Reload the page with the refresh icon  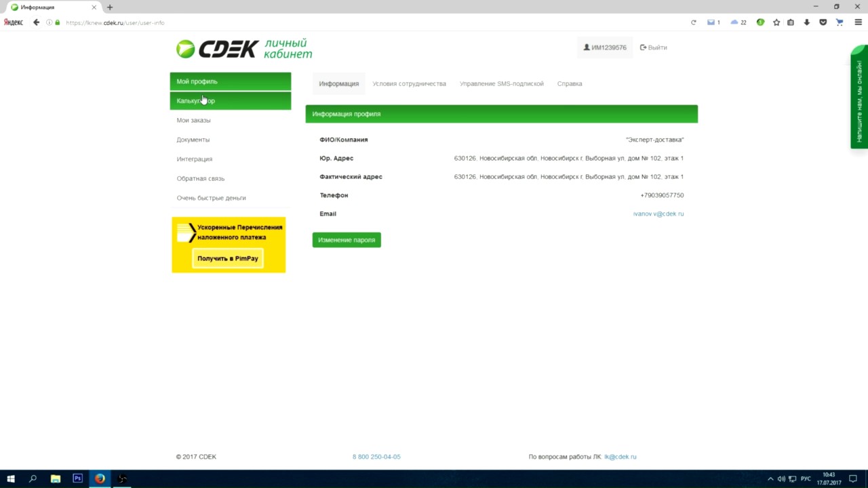pos(693,22)
